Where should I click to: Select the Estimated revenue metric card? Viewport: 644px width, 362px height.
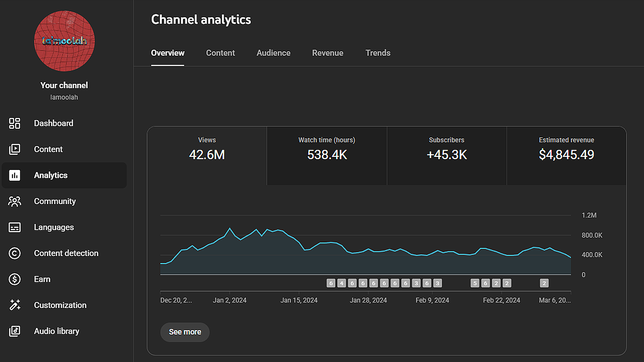pyautogui.click(x=566, y=155)
